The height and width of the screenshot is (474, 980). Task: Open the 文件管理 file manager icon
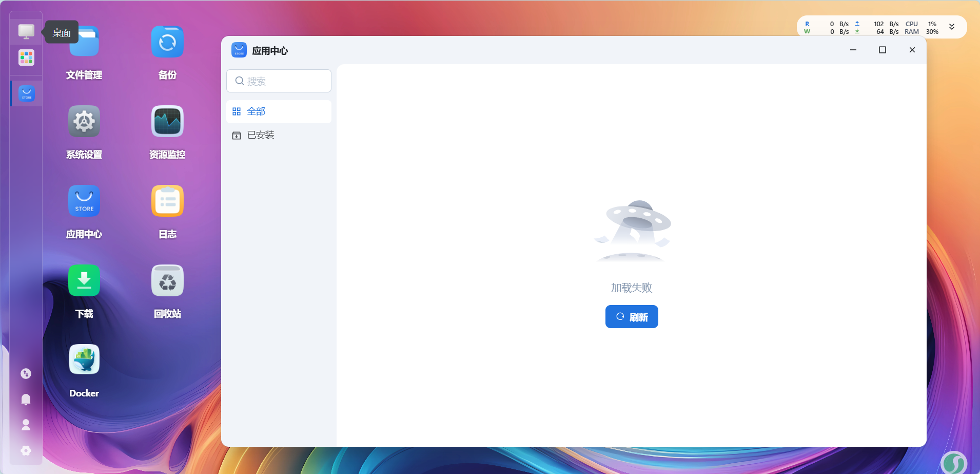click(x=84, y=44)
